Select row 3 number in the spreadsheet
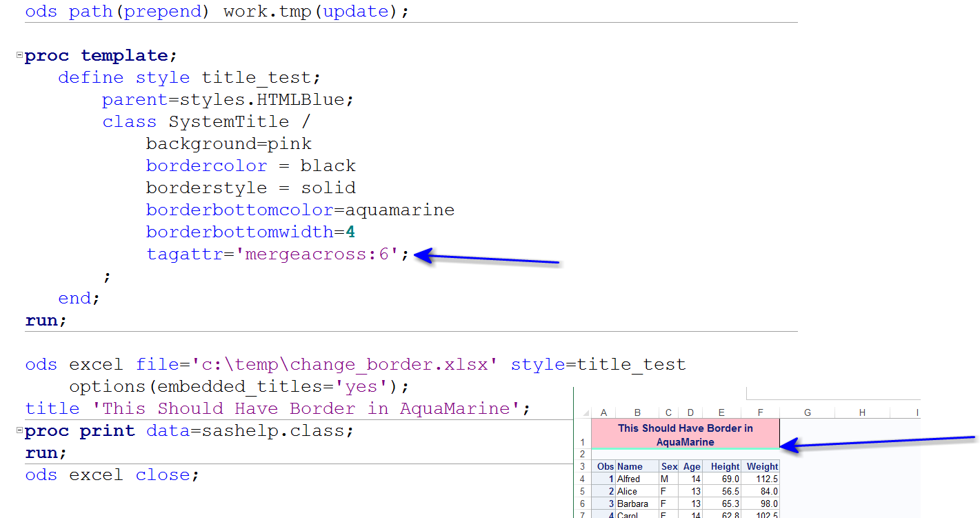 click(583, 466)
